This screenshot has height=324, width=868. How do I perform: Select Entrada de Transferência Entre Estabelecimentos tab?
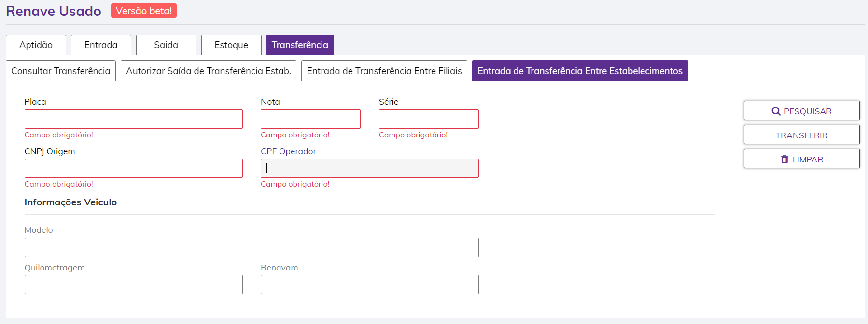(580, 71)
